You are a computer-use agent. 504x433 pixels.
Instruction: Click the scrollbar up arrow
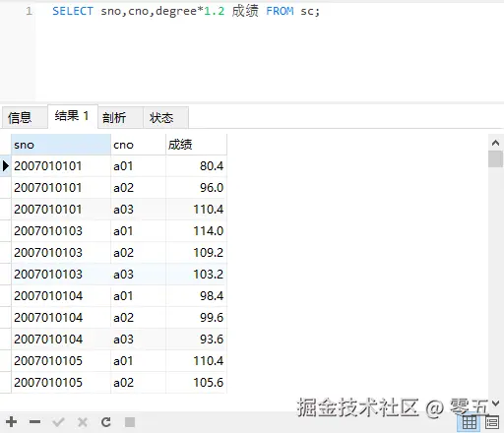click(x=495, y=143)
